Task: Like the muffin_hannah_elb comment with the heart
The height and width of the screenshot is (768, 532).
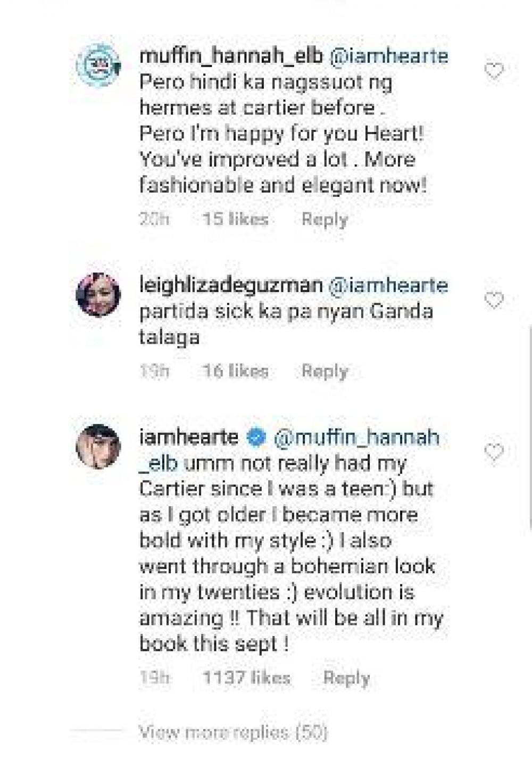Action: pos(494,70)
